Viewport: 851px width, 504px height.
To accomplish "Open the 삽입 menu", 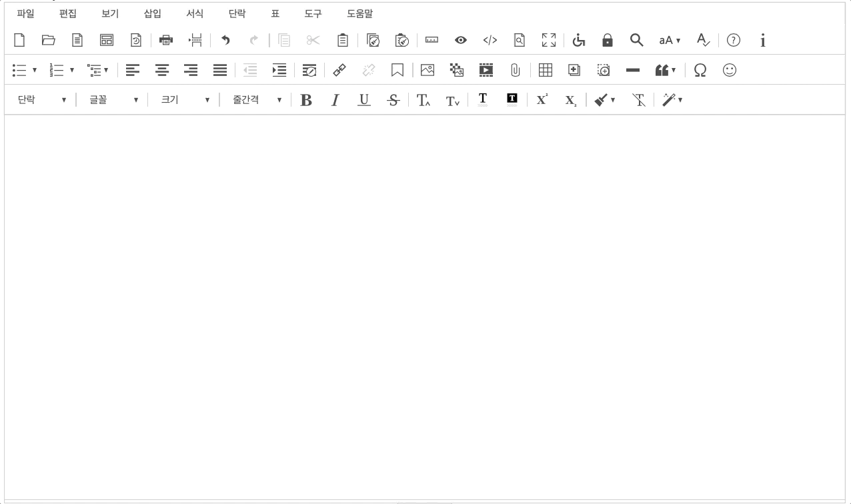I will [152, 13].
